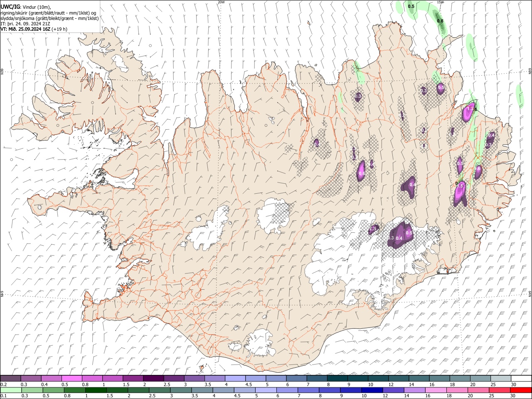Image resolution: width=532 pixels, height=399 pixels.
Task: Pick the top-row legend swatch from 25 to 30
Action: coord(501,379)
